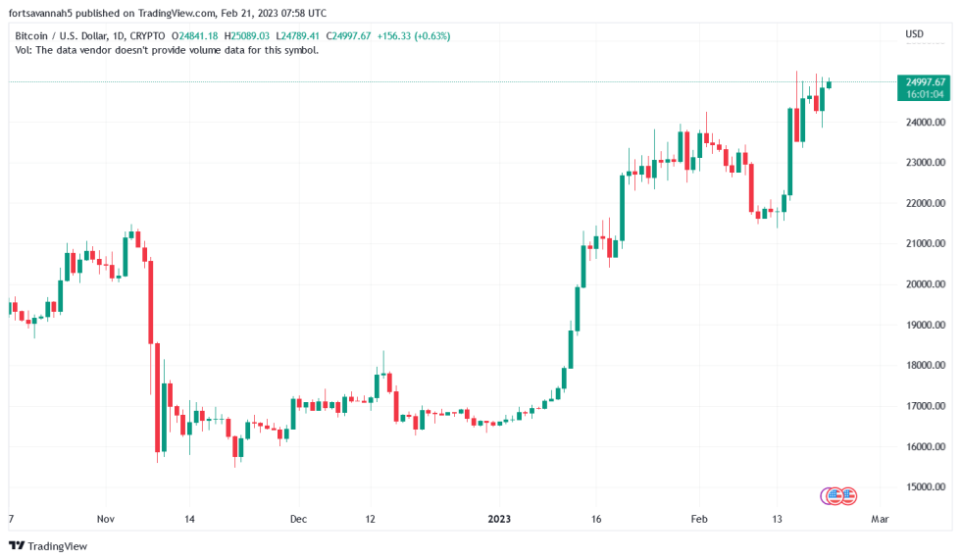Viewport: 961px width, 560px height.
Task: Select the Mar label on time axis
Action: [x=880, y=519]
